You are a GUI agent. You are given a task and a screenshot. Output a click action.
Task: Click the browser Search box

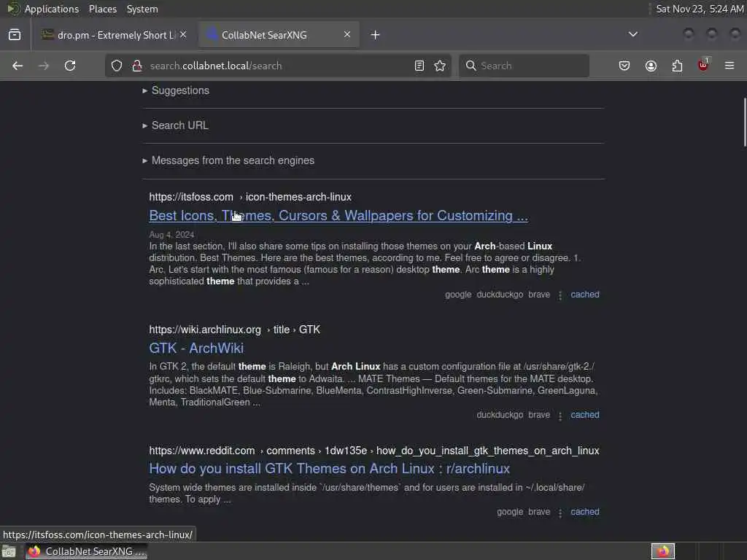tap(524, 66)
